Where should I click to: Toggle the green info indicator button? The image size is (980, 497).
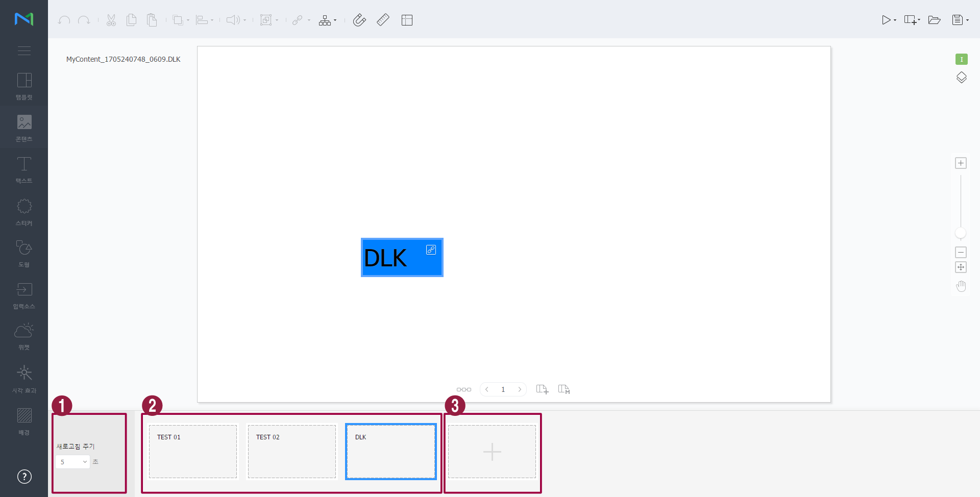(961, 59)
